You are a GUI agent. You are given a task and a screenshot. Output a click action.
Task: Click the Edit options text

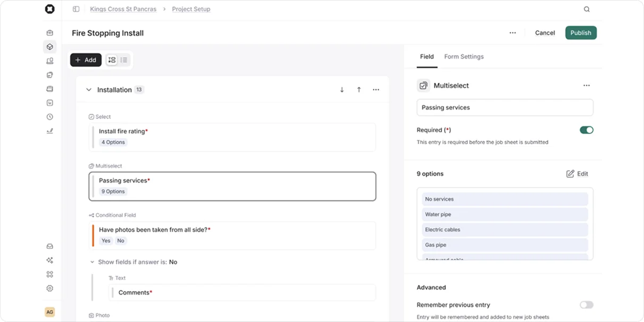pos(583,174)
